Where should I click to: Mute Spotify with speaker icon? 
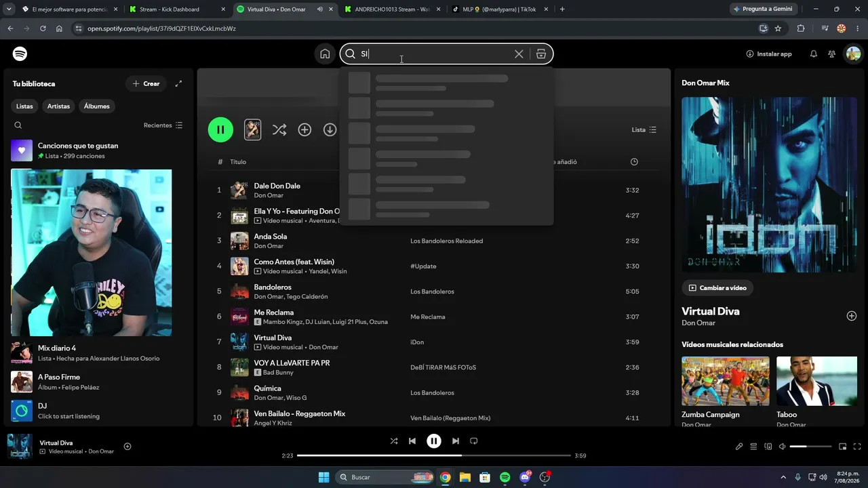coord(782,447)
